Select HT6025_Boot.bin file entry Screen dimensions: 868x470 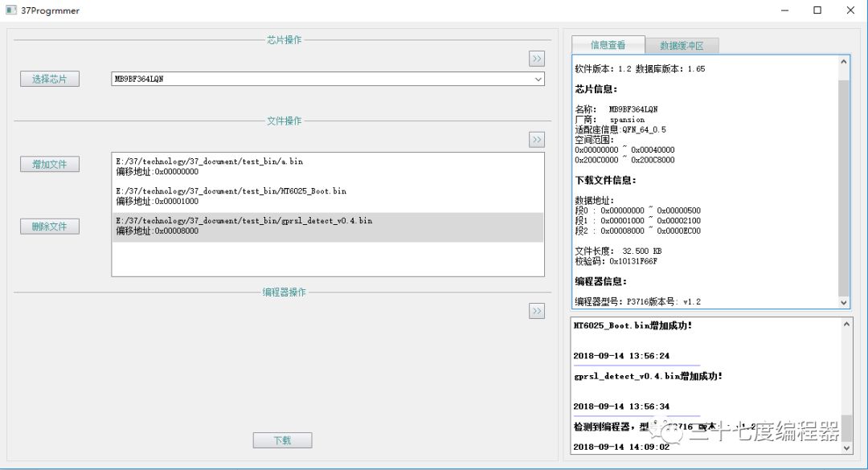coord(328,196)
